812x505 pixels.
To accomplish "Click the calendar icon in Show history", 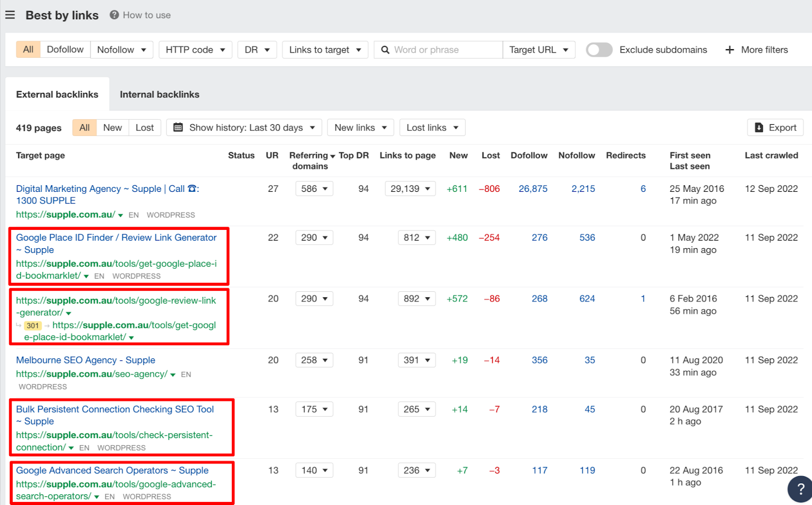I will 178,127.
